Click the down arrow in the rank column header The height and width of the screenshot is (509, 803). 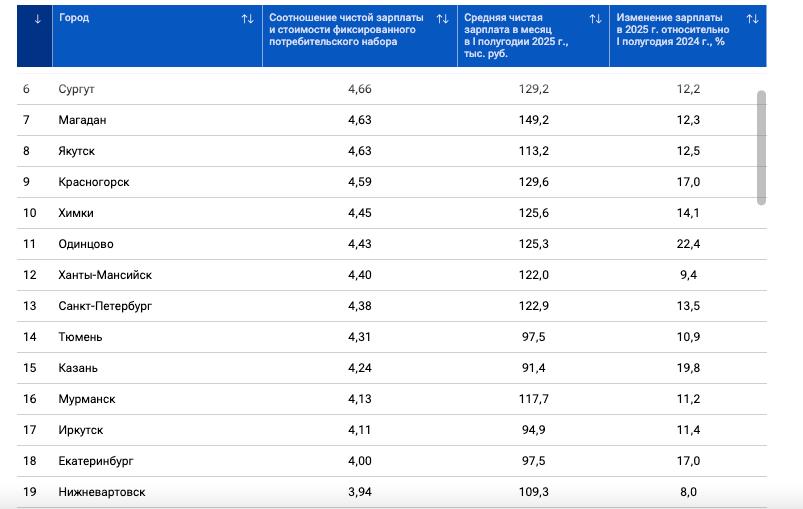(x=37, y=19)
